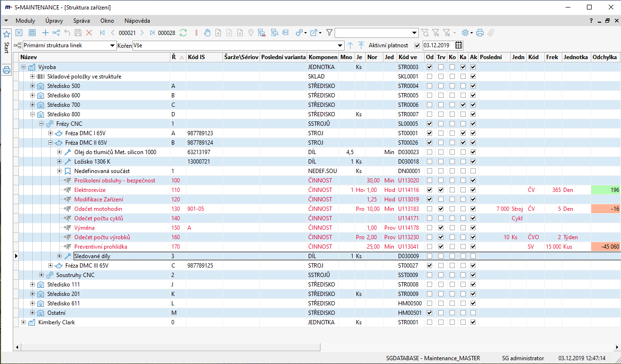Click the Odchylka column header
This screenshot has height=364, width=621.
(x=605, y=57)
